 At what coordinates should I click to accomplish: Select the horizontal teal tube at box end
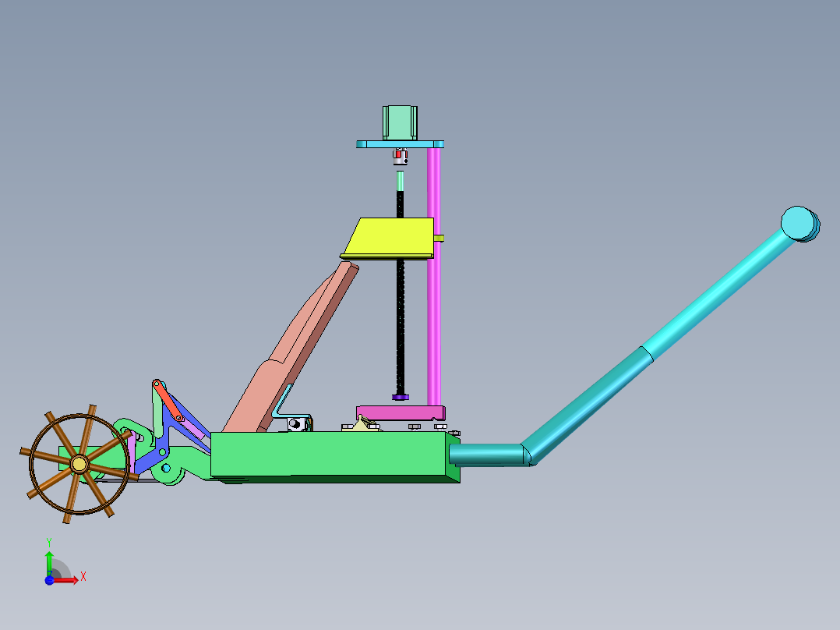point(486,455)
